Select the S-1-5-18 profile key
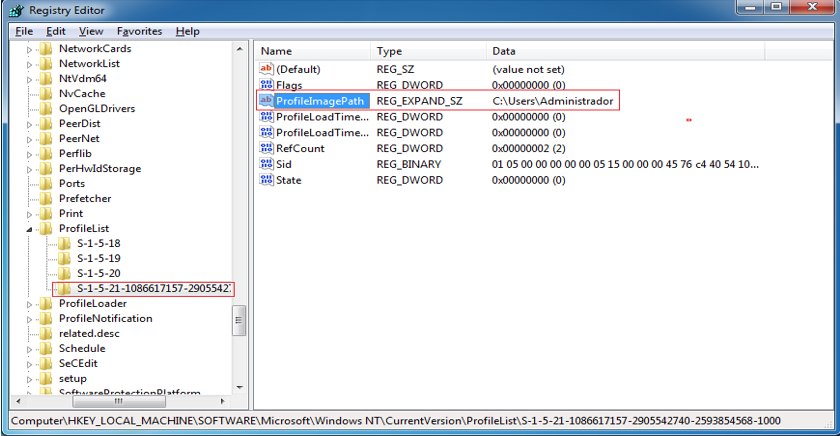 (98, 243)
